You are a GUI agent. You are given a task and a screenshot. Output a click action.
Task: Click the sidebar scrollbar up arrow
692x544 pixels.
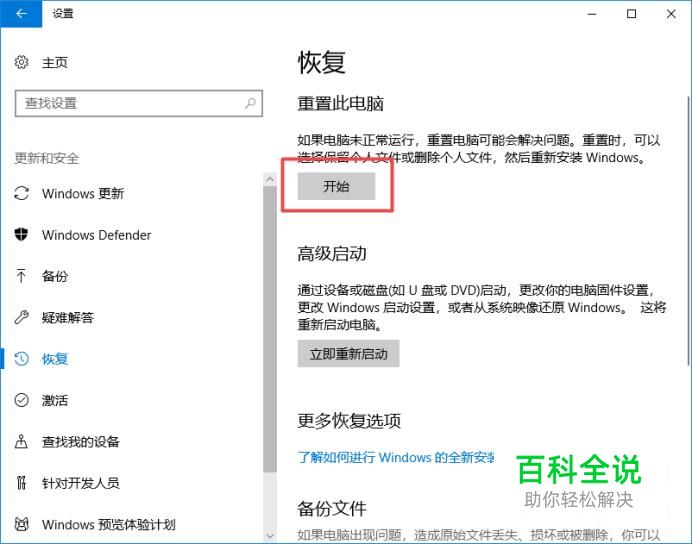coord(270,179)
